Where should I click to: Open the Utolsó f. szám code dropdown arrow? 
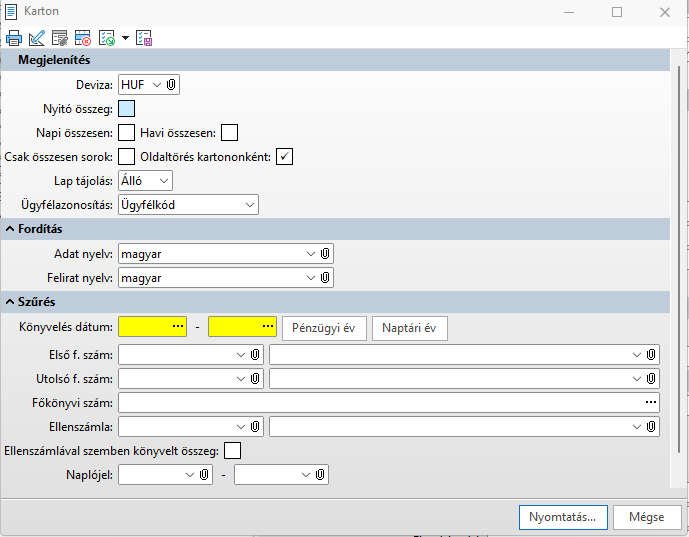click(x=241, y=378)
